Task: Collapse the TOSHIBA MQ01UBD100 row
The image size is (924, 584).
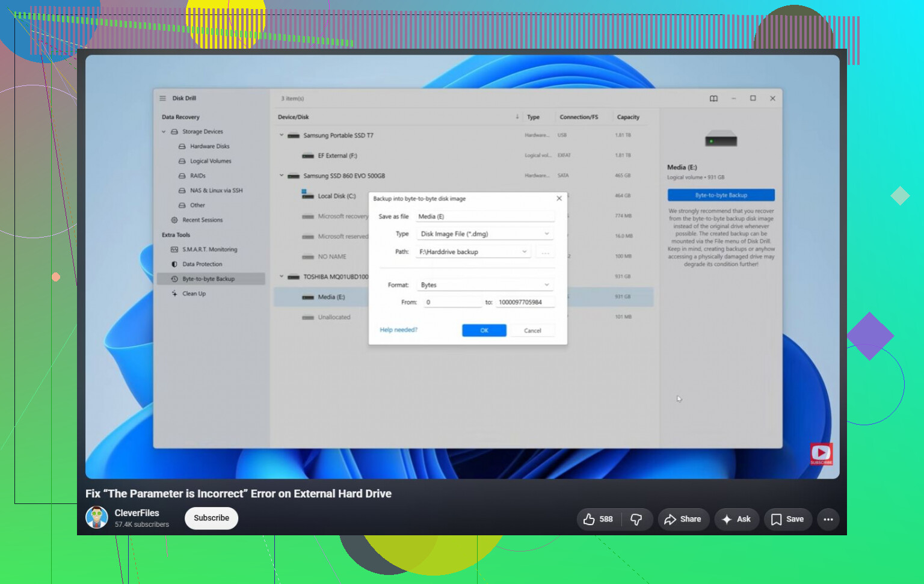Action: click(x=281, y=277)
